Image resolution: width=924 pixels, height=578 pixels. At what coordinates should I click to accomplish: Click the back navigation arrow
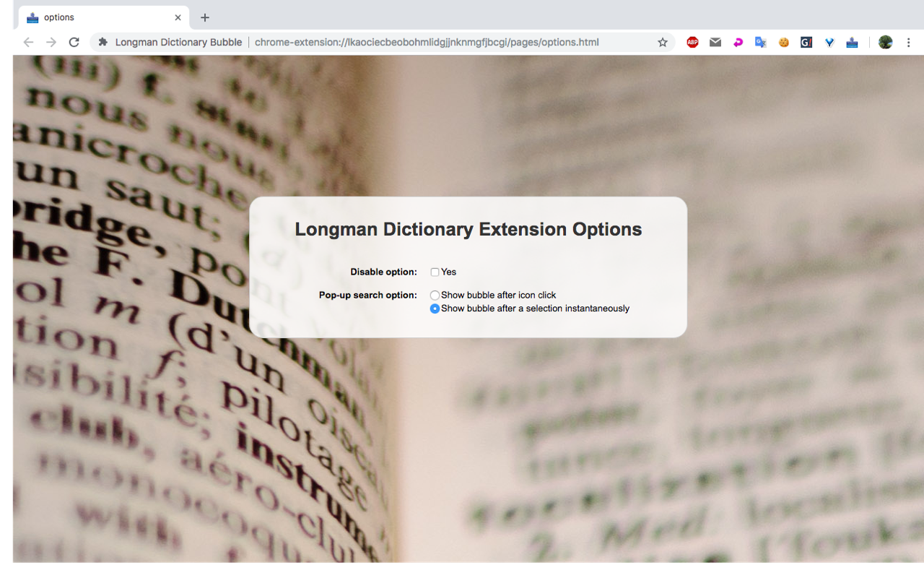(x=28, y=42)
